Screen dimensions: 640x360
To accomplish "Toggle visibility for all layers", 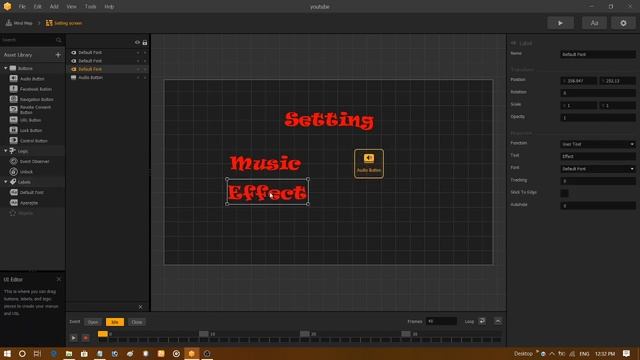I will [137, 42].
